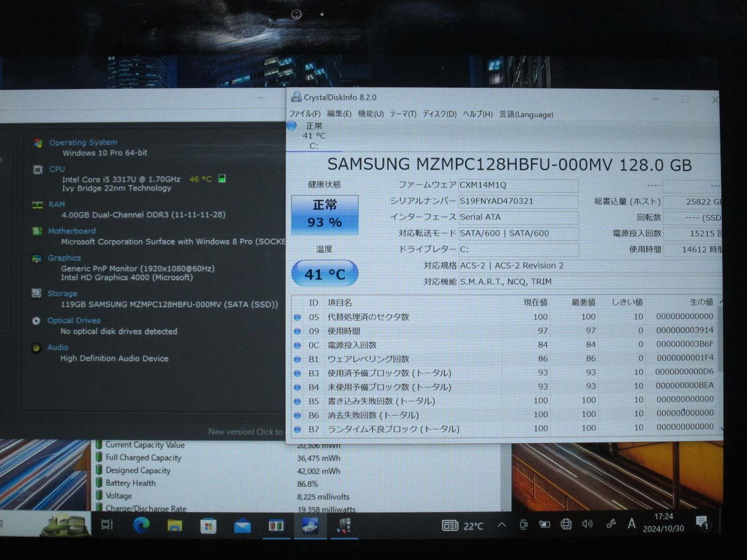This screenshot has width=747, height=560.
Task: Open the Mail app from the taskbar
Action: pyautogui.click(x=242, y=526)
